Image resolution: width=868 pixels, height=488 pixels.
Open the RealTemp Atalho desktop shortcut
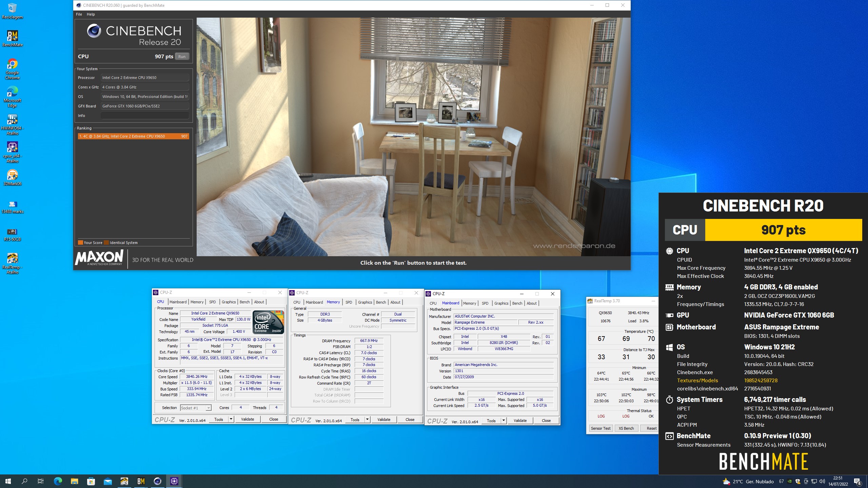(12, 264)
